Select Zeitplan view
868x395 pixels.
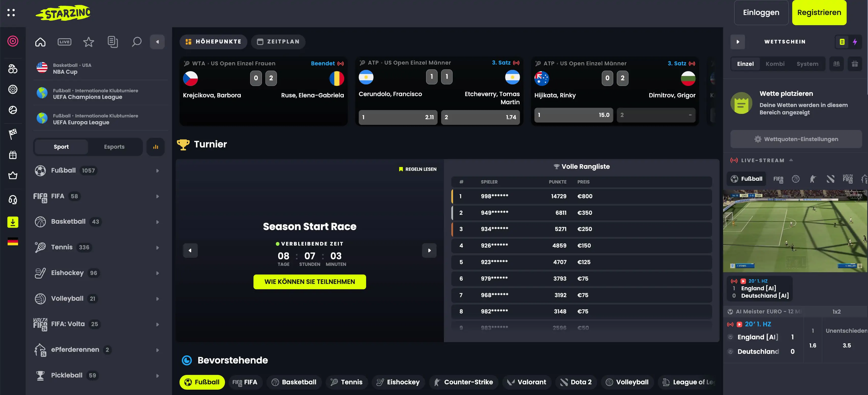[278, 42]
